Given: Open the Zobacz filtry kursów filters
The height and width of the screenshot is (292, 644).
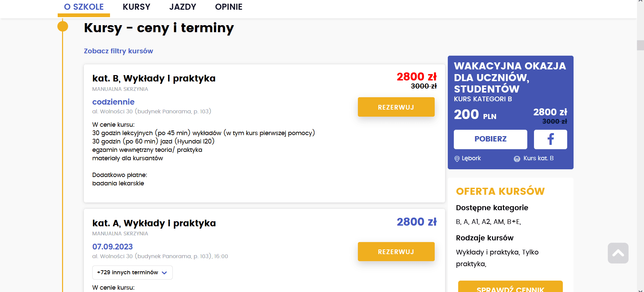Looking at the screenshot, I should pos(118,51).
